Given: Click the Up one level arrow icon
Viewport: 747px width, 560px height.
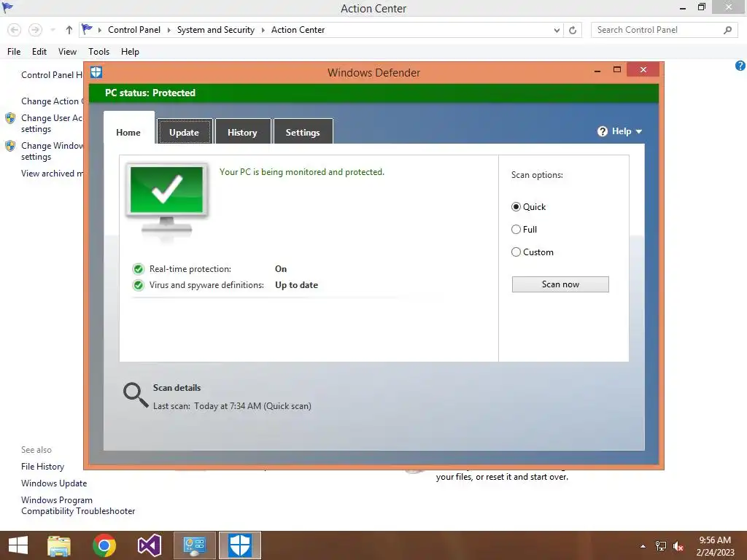Looking at the screenshot, I should (69, 30).
